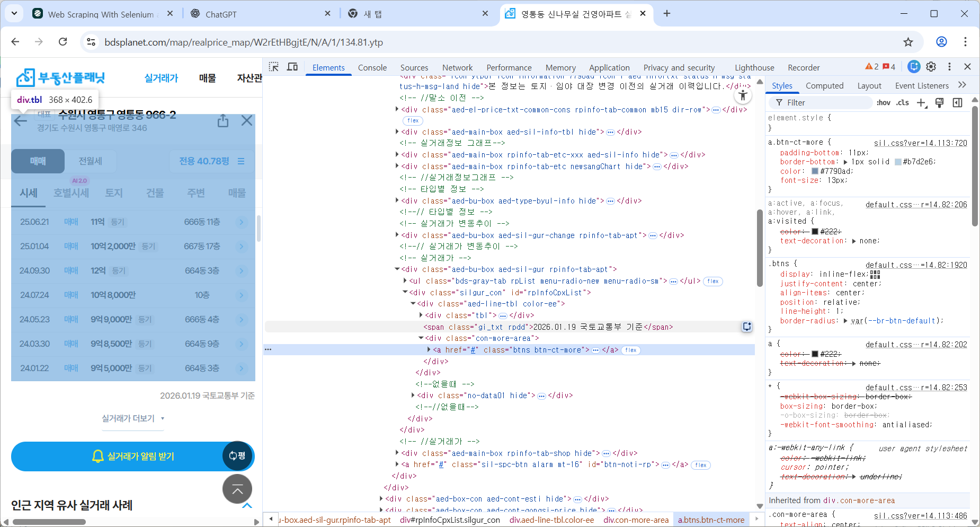
Task: Close the DevTools panel
Action: (x=967, y=67)
